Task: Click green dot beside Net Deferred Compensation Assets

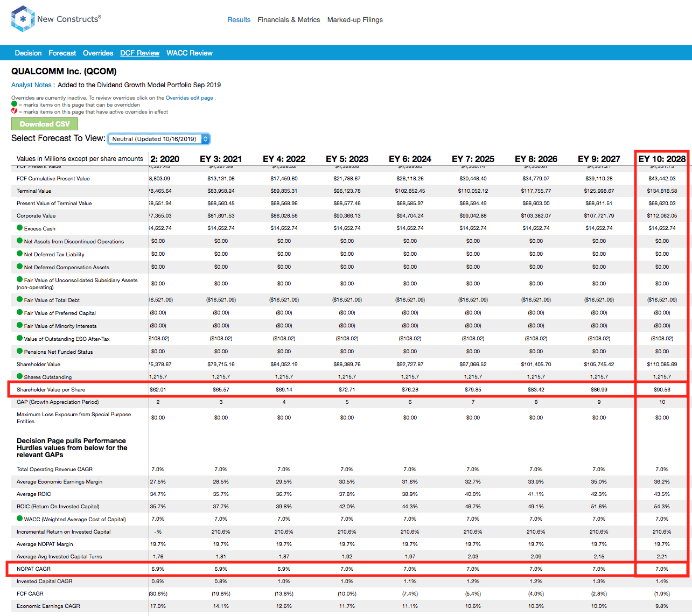Action: point(20,267)
